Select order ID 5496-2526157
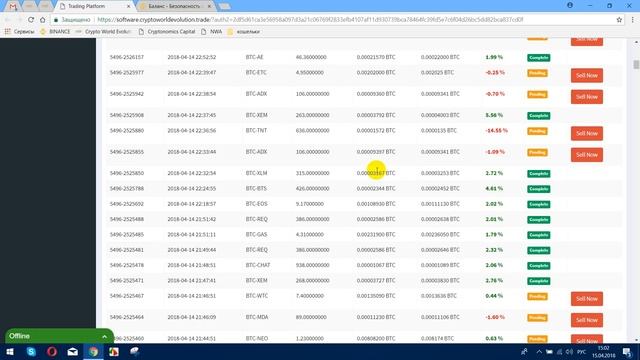640x360 pixels. 127,57
